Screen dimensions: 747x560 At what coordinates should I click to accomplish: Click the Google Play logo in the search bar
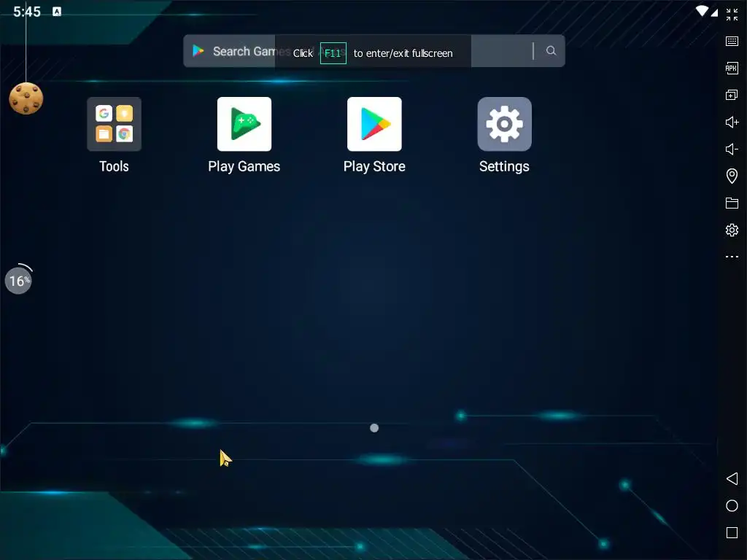pyautogui.click(x=198, y=50)
